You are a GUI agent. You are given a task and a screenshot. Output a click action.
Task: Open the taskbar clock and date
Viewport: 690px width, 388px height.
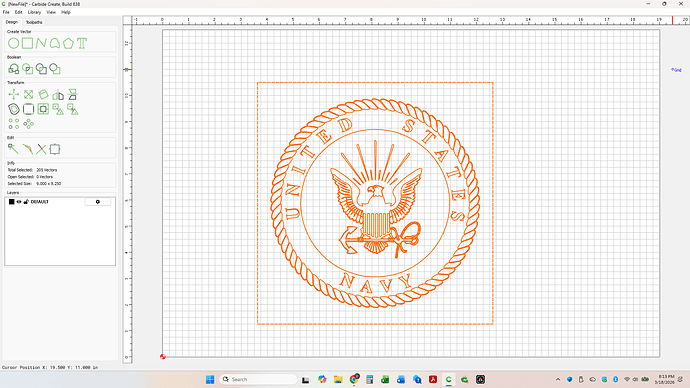pos(665,379)
